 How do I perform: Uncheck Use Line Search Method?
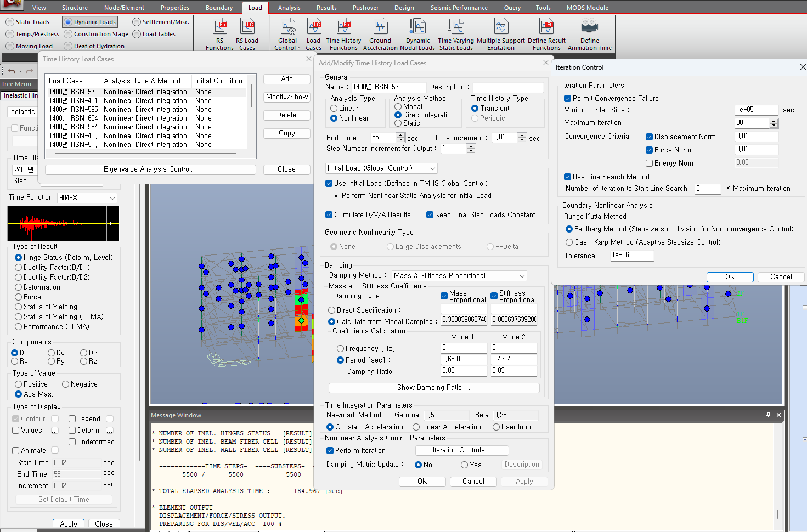[568, 177]
